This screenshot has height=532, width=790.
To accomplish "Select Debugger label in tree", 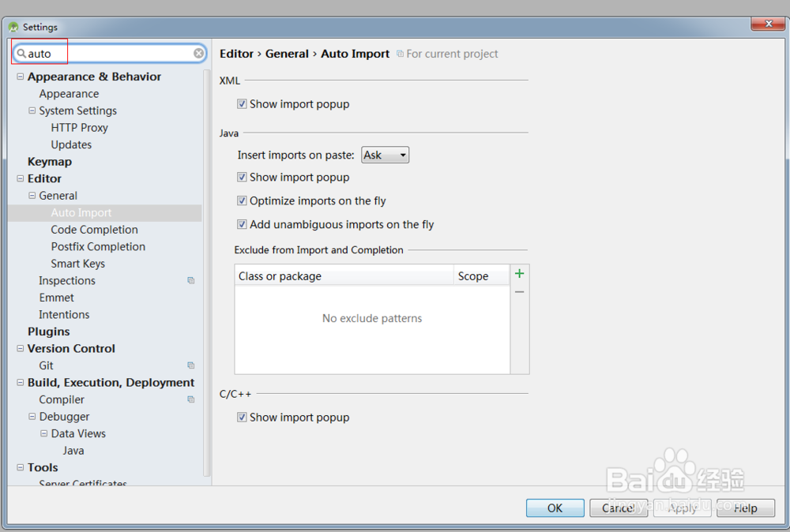I will (64, 416).
